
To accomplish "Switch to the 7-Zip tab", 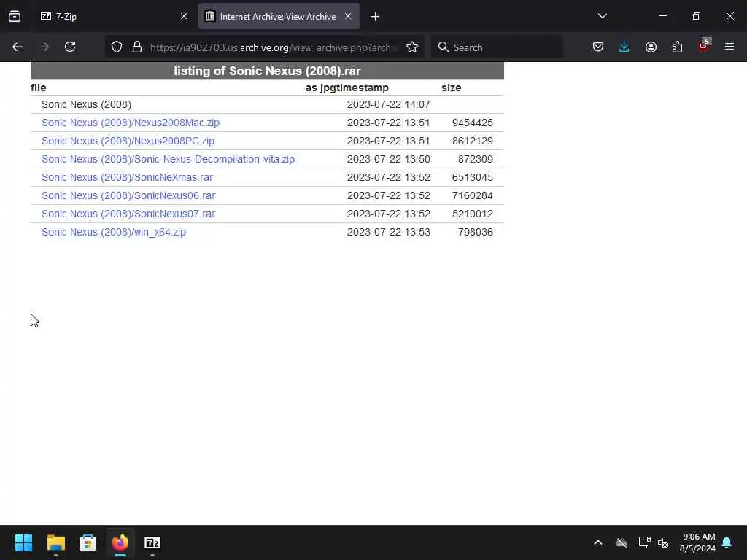I will 112,17.
